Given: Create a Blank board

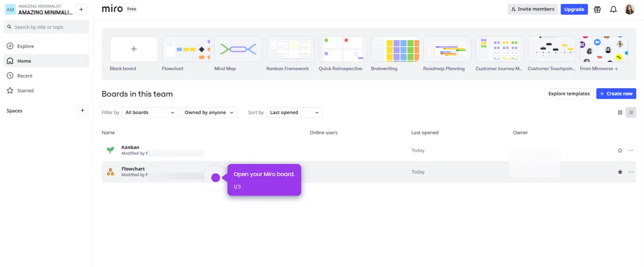Looking at the screenshot, I should 134,49.
